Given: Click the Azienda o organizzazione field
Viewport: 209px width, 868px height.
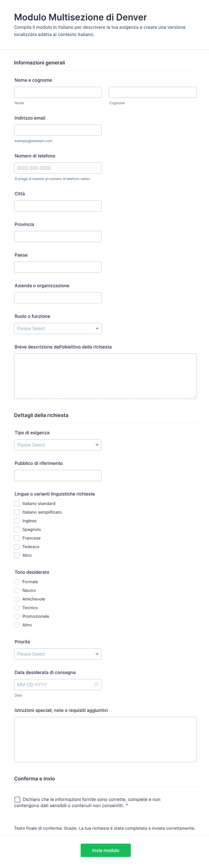Looking at the screenshot, I should [x=58, y=298].
